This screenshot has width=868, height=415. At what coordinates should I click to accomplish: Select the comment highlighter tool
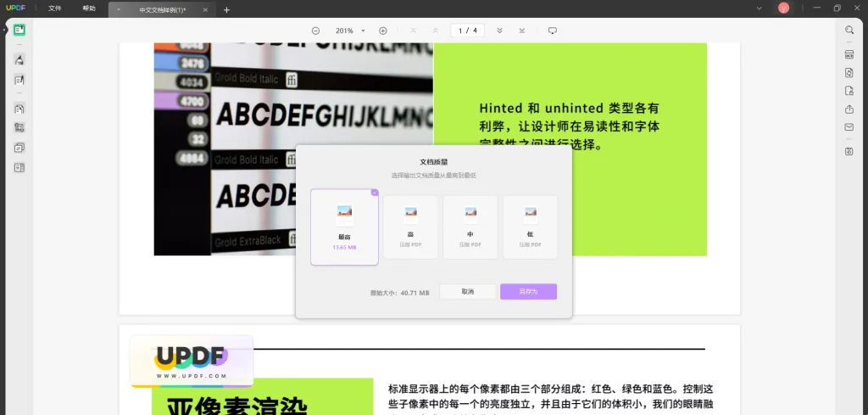click(19, 59)
